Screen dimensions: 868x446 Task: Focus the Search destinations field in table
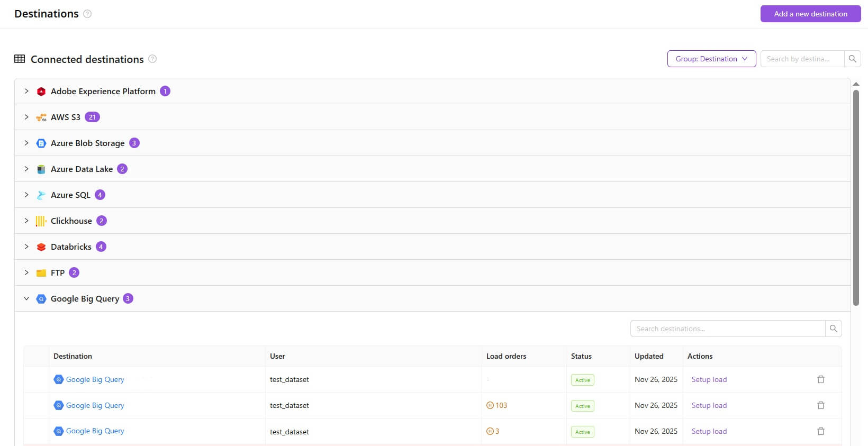727,329
